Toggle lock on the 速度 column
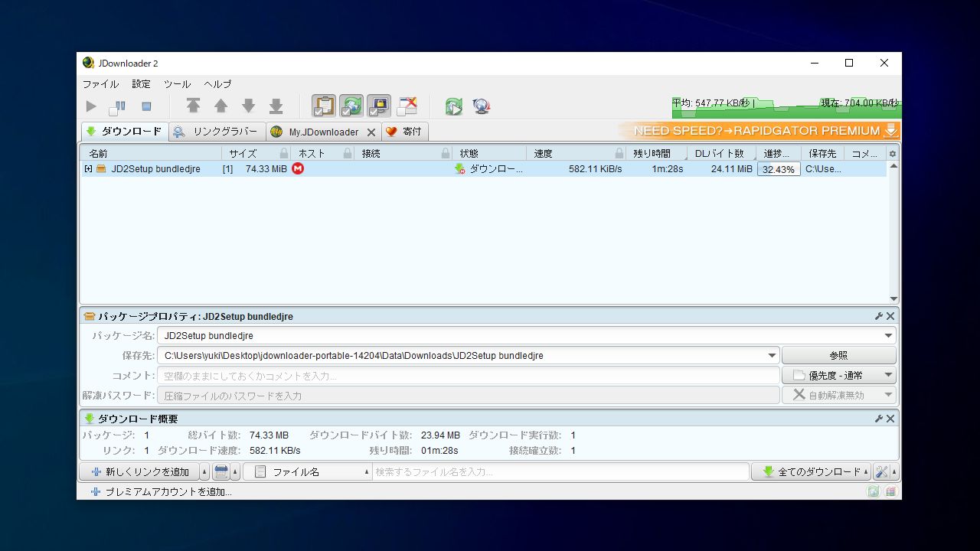980x551 pixels. coord(619,154)
